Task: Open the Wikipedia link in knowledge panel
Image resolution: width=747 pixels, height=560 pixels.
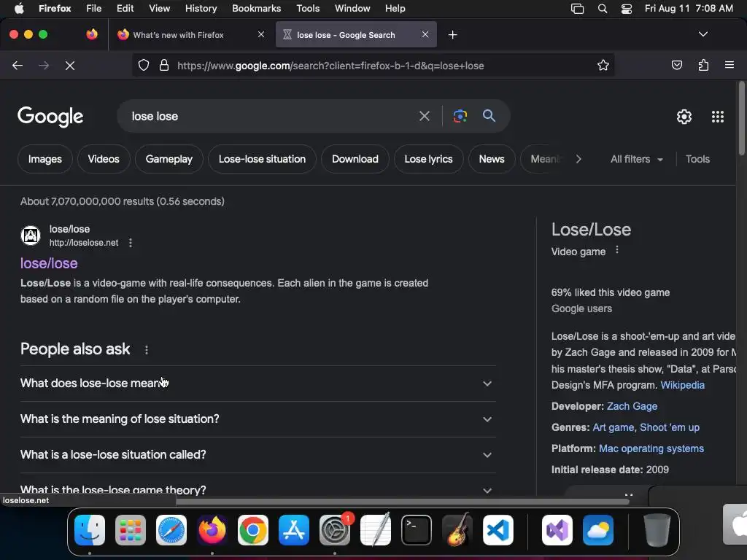Action: (x=682, y=385)
